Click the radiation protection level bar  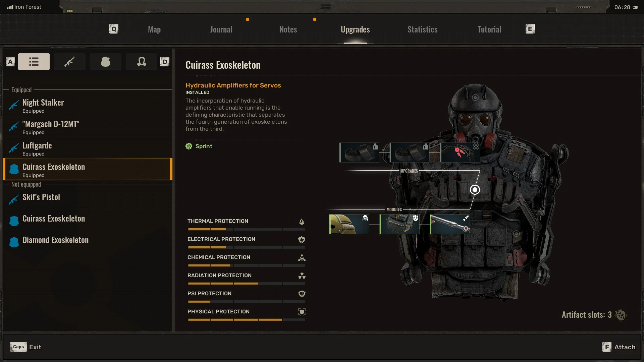point(246,284)
